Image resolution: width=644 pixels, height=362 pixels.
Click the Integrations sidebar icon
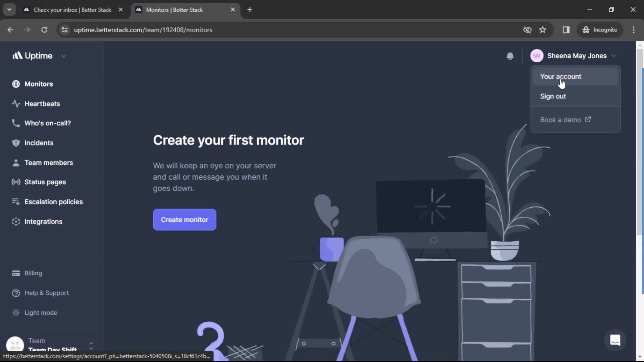pyautogui.click(x=15, y=221)
